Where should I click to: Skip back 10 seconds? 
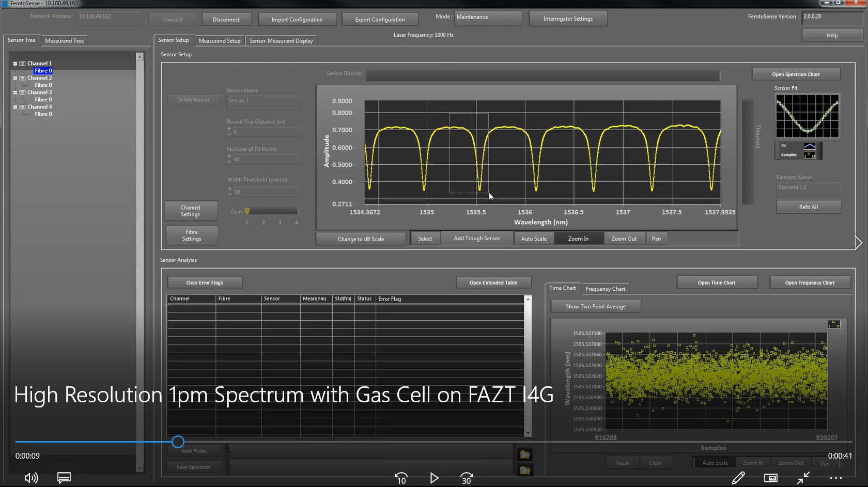(401, 478)
